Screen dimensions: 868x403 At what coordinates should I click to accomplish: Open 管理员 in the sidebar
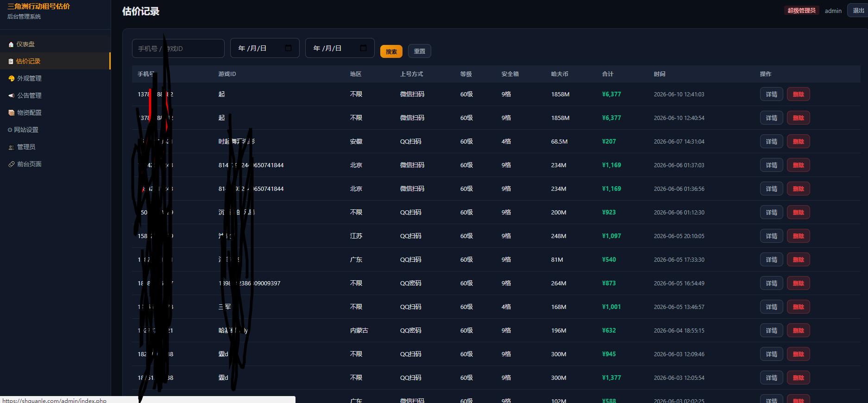click(55, 147)
